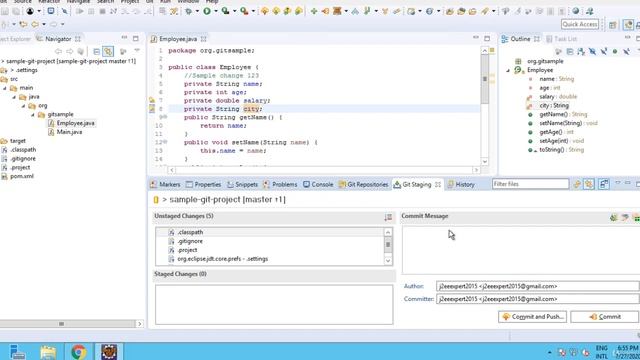Click the Quick Access search field

tap(580, 24)
